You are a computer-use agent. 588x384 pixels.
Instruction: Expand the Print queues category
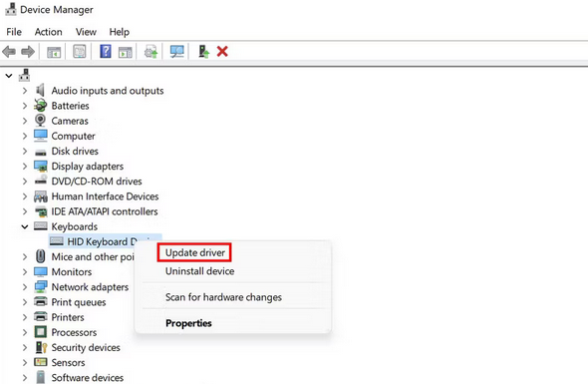pos(25,302)
